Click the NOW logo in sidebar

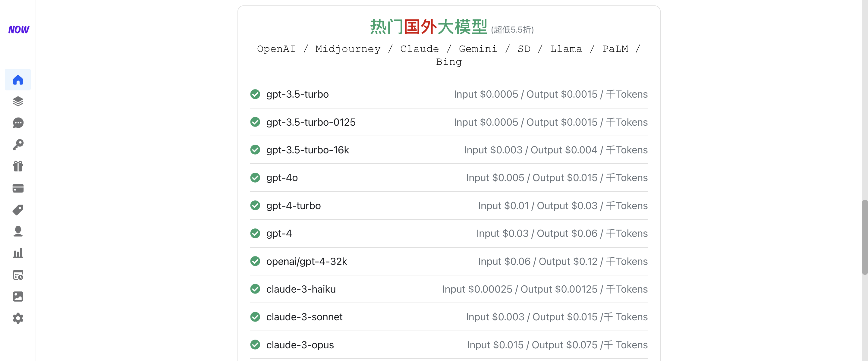point(18,30)
